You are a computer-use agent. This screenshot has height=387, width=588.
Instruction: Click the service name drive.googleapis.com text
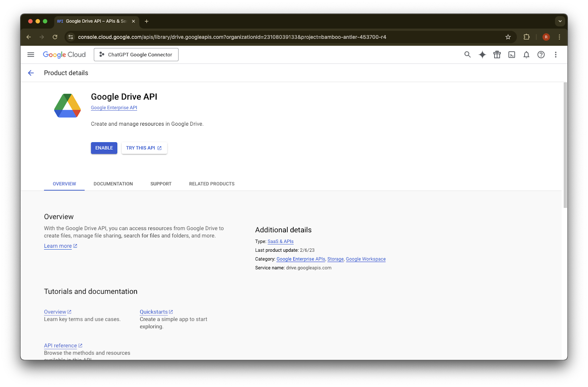(x=309, y=268)
